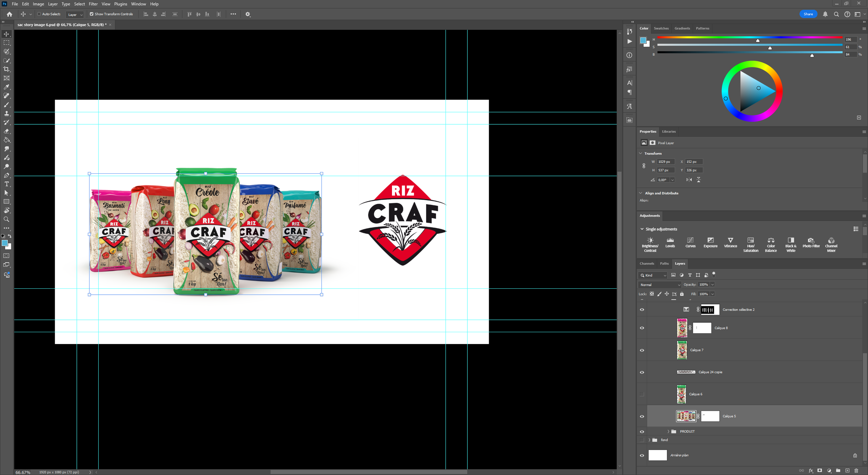Add a Hue/Saturation adjustment

pyautogui.click(x=751, y=245)
